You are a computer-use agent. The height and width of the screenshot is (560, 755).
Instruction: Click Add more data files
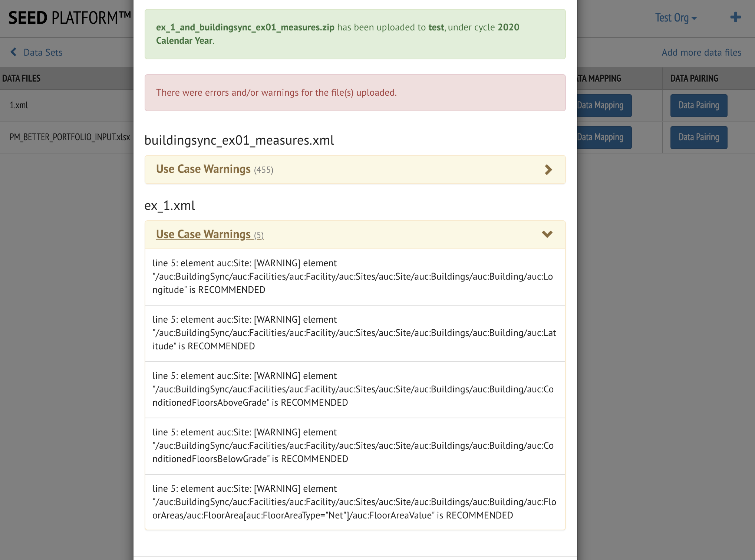click(701, 52)
